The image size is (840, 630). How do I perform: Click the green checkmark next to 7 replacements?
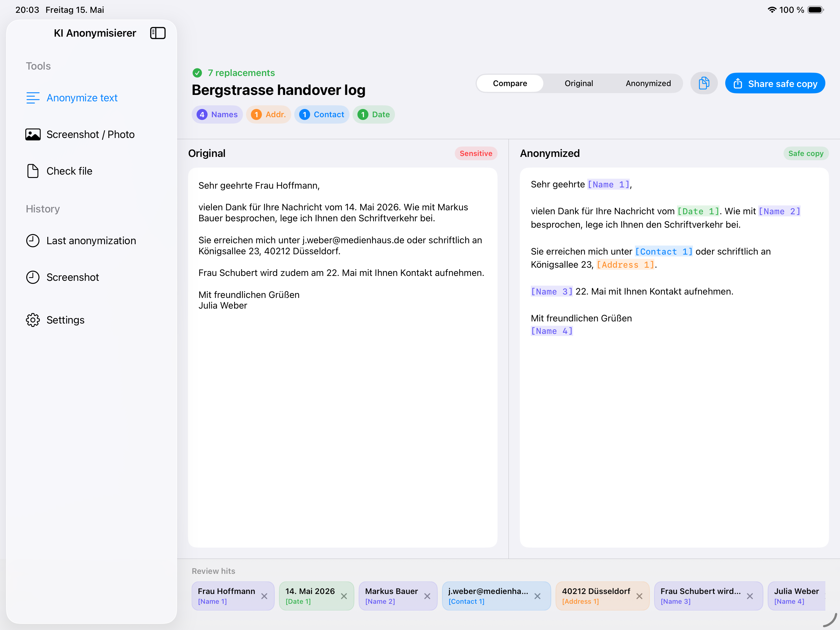click(x=197, y=73)
